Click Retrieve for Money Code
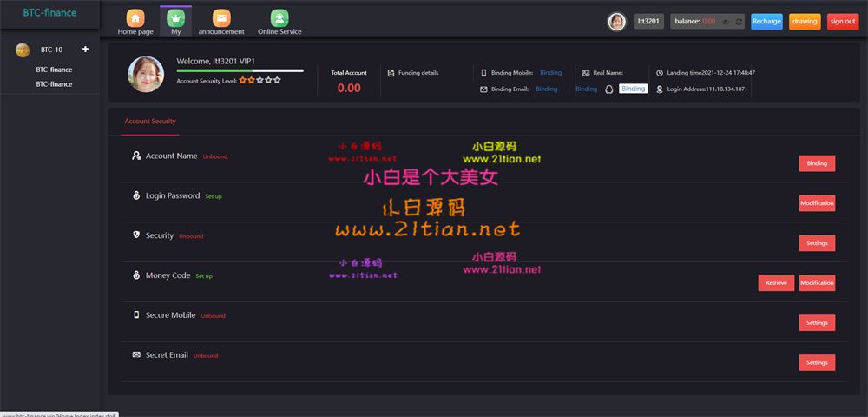Screen dimensions: 868x417 pyautogui.click(x=775, y=283)
